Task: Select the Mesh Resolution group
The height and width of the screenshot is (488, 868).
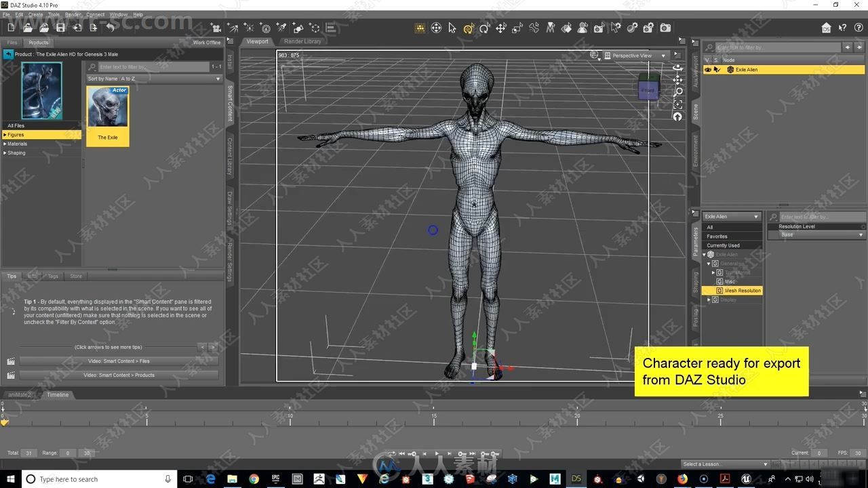Action: (x=732, y=291)
